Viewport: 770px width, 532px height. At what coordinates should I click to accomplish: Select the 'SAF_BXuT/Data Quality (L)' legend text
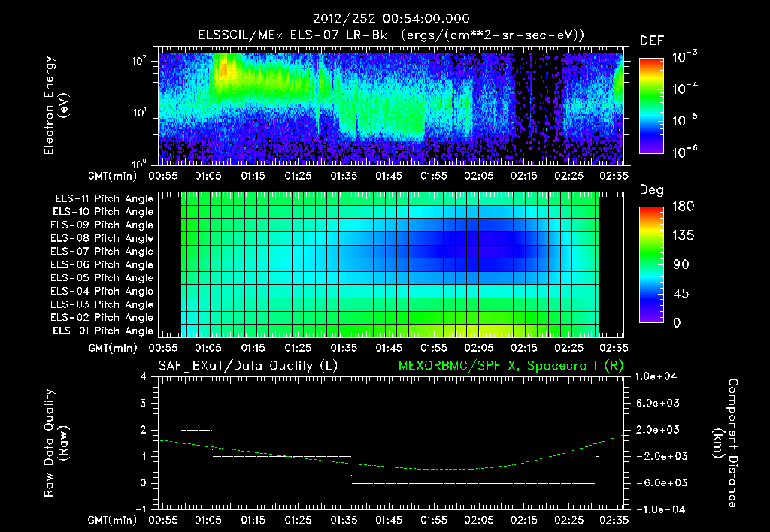(x=248, y=366)
